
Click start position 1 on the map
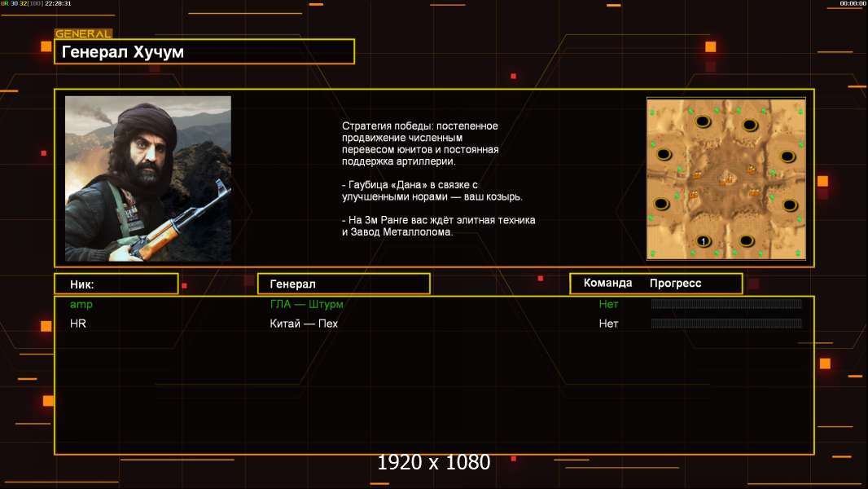(703, 241)
